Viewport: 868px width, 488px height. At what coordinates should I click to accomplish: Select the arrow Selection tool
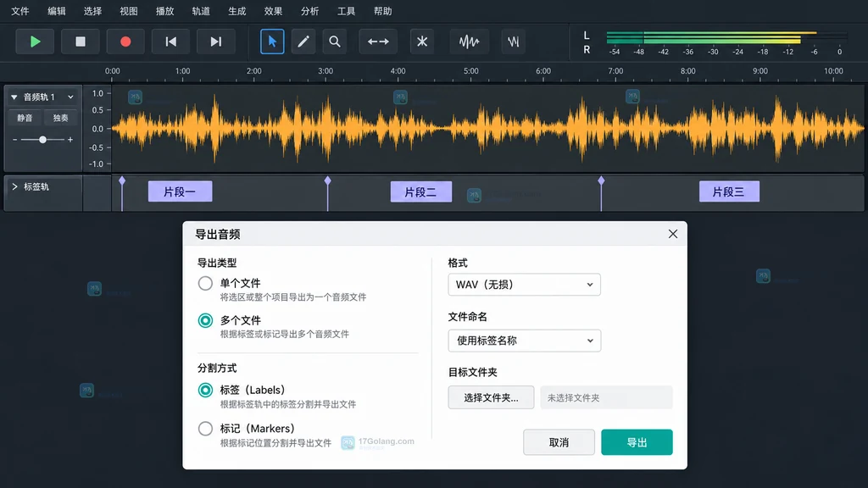[x=272, y=42]
